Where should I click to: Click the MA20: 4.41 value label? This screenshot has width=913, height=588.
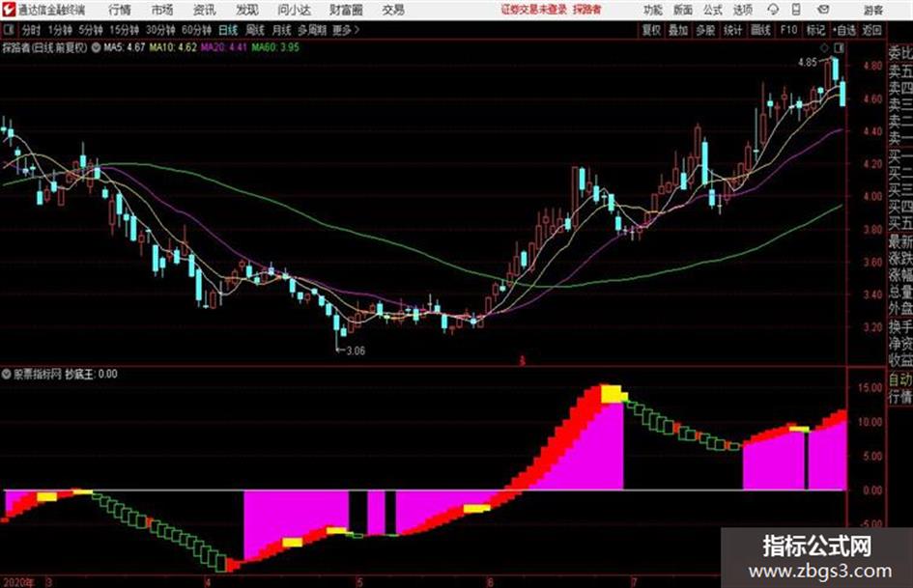[224, 47]
